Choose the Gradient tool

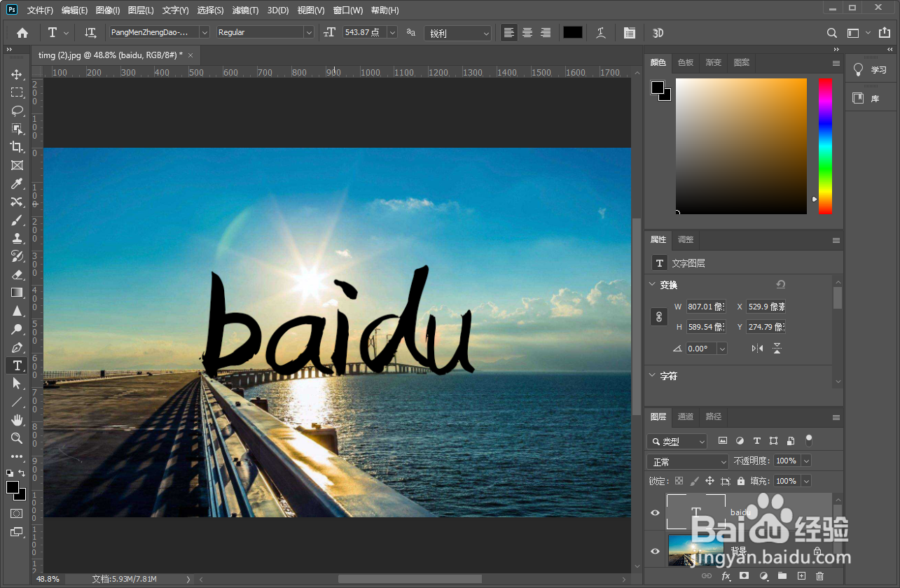[17, 293]
